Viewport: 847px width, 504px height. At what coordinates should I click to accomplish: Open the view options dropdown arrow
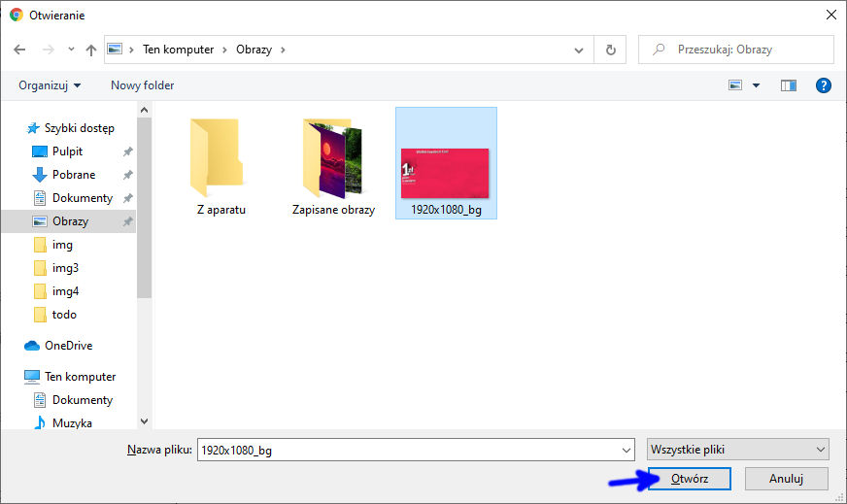(x=757, y=85)
